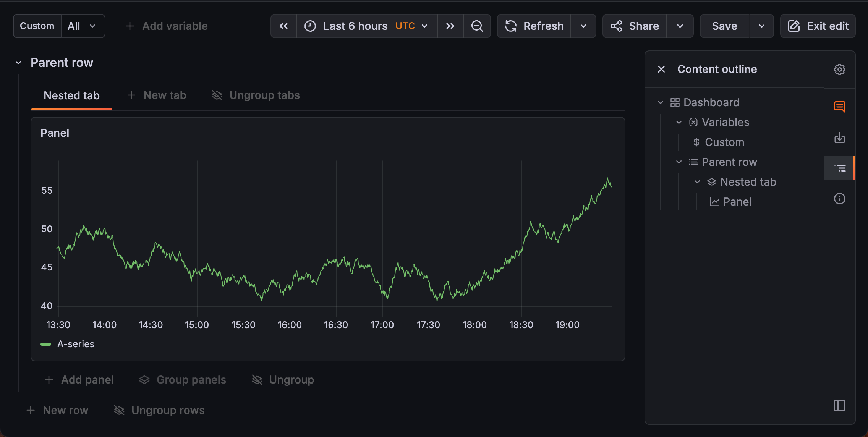This screenshot has width=868, height=437.
Task: Show dashboard info using the info icon
Action: [x=840, y=198]
